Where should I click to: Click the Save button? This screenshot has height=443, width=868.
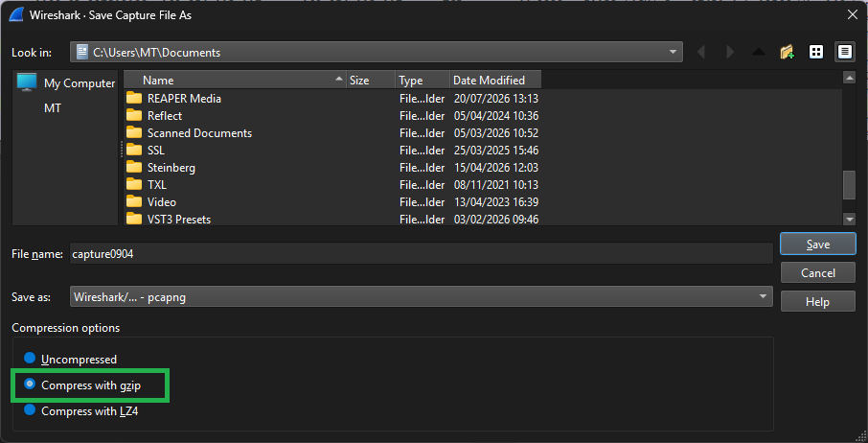coord(817,245)
